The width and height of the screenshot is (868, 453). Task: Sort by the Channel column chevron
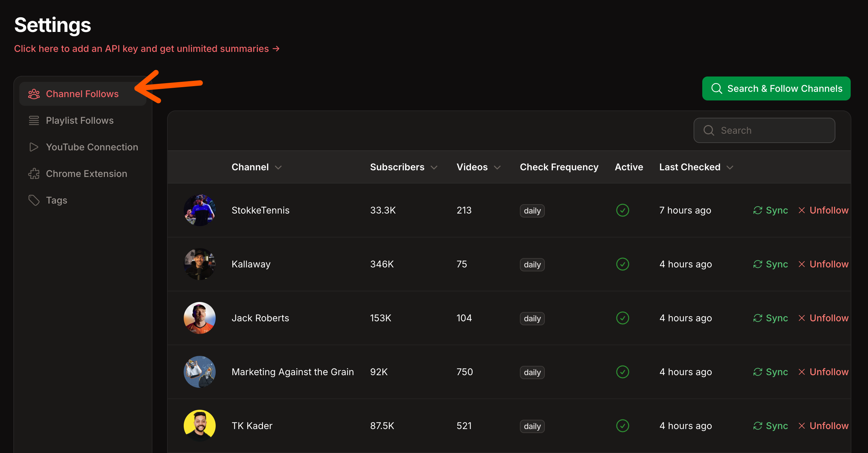pyautogui.click(x=278, y=167)
